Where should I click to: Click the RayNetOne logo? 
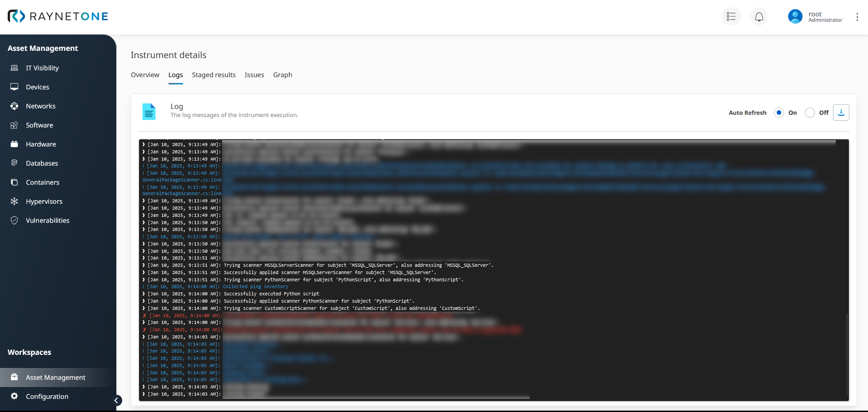(x=58, y=16)
